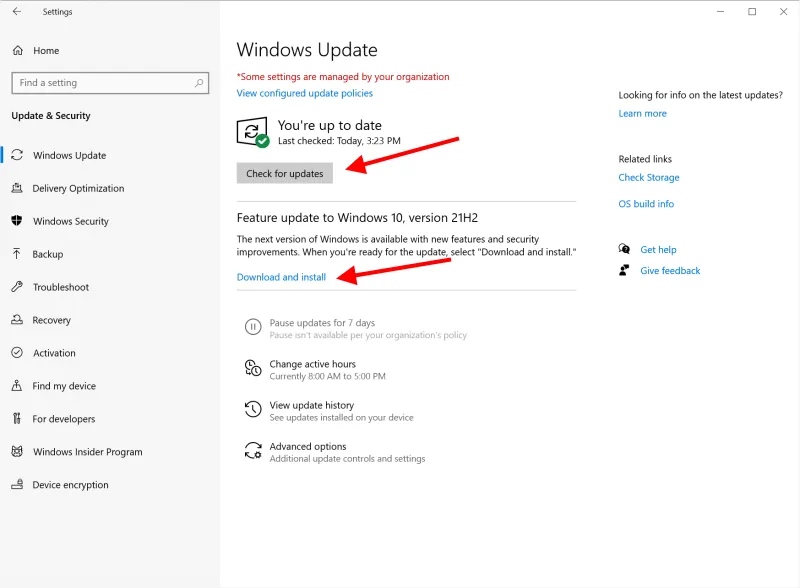Click 'Looking for info on the latest updates?' text
The width and height of the screenshot is (800, 588).
[701, 95]
